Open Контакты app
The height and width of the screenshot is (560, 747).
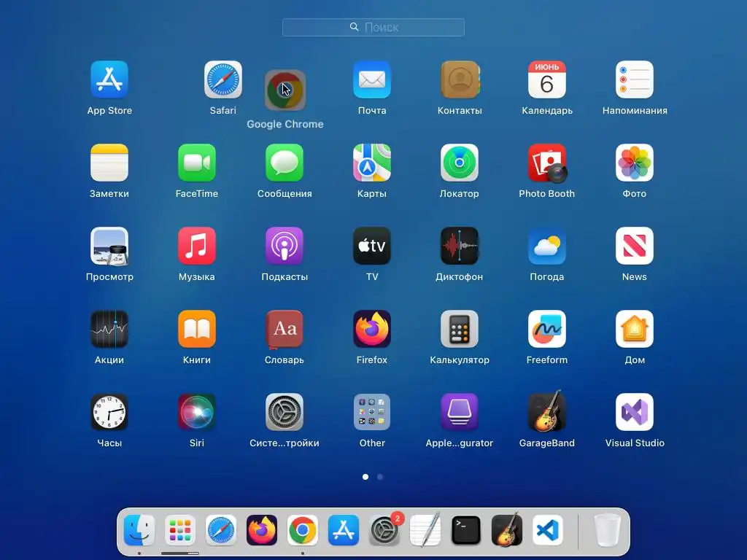(x=460, y=79)
